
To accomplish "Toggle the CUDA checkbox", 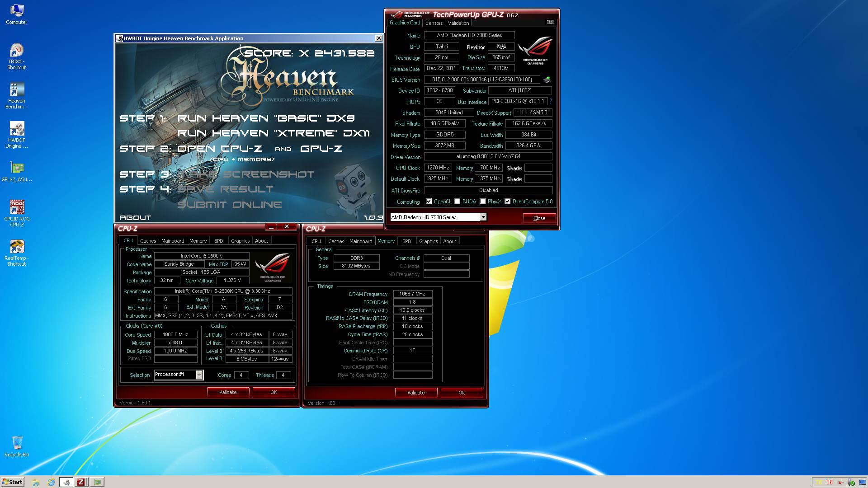I will (x=458, y=202).
